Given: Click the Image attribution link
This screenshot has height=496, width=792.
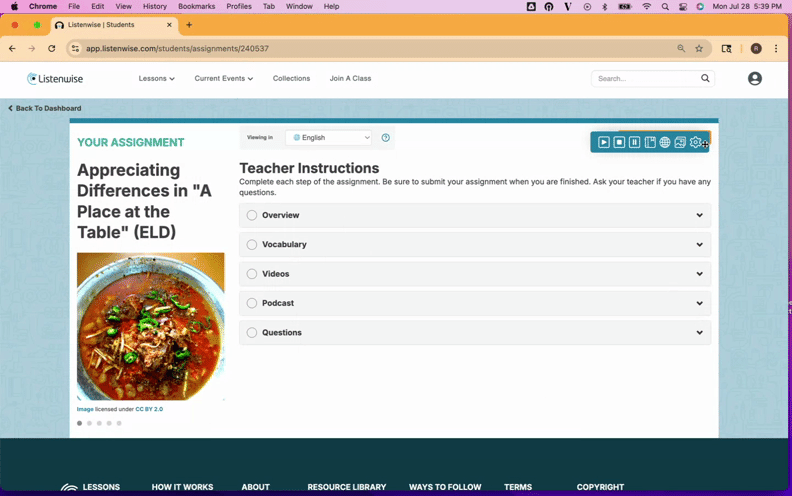Looking at the screenshot, I should click(85, 409).
